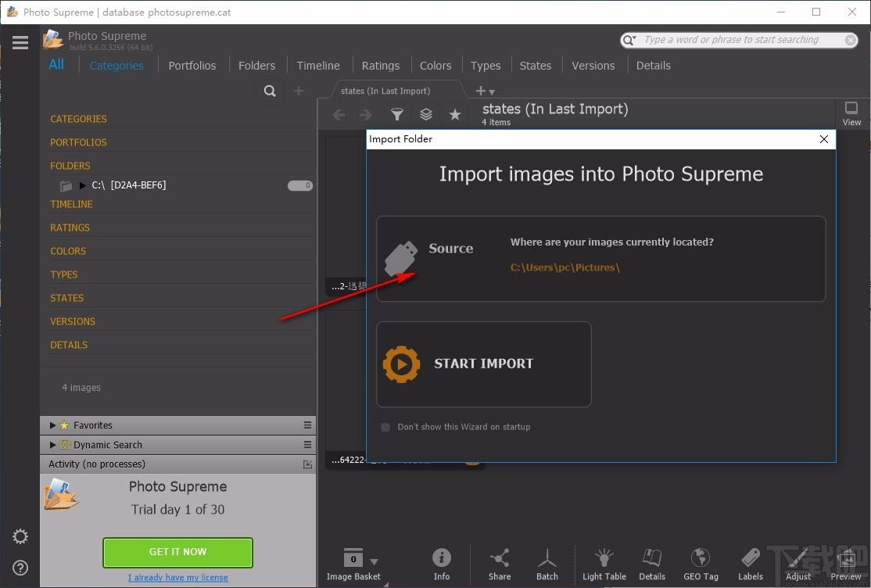The image size is (871, 588).
Task: Click the stack layers icon
Action: (x=426, y=114)
